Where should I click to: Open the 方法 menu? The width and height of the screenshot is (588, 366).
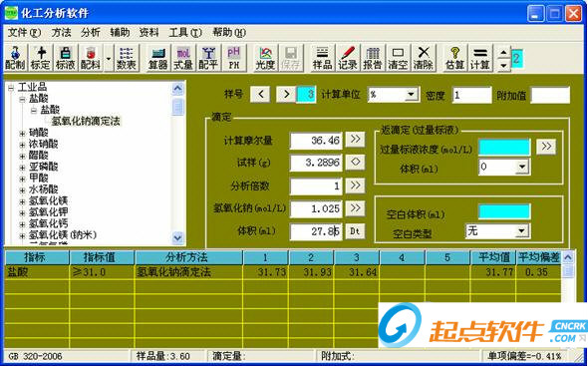tap(61, 33)
